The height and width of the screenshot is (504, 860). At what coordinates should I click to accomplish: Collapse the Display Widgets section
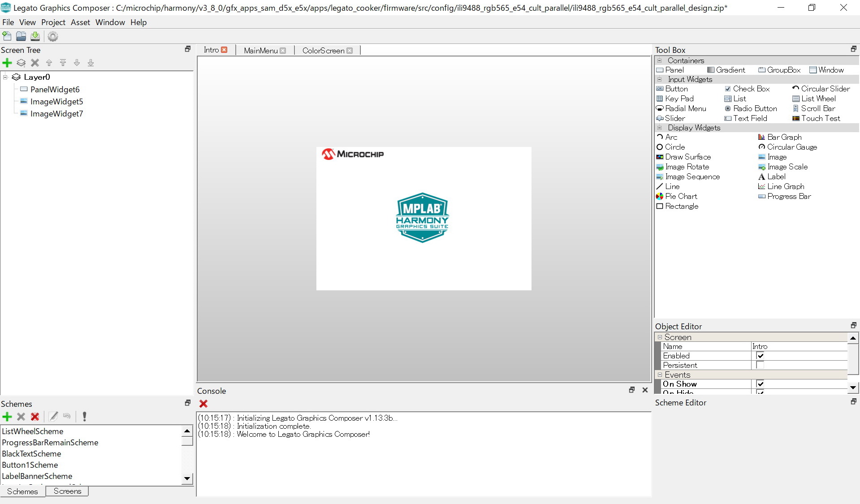pos(659,128)
